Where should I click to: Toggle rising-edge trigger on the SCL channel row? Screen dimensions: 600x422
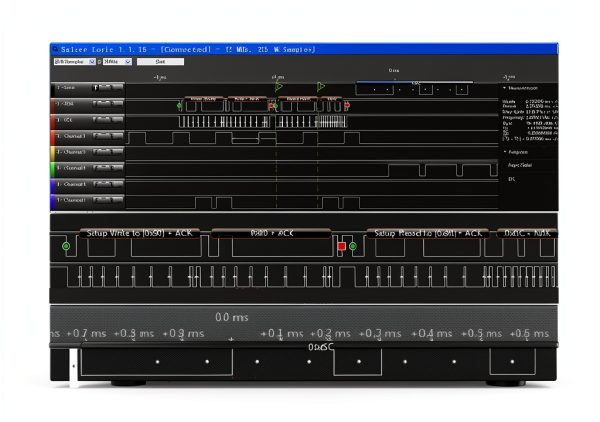click(96, 120)
